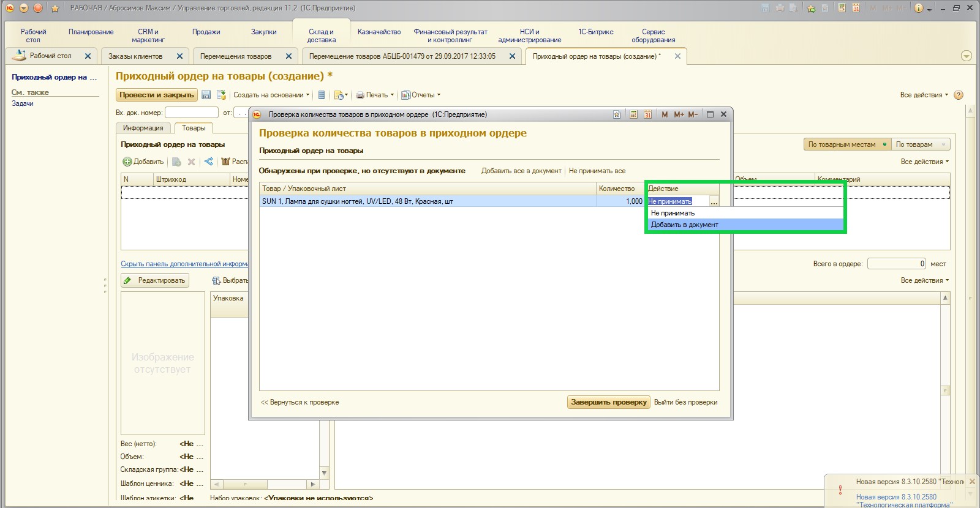The image size is (980, 508).
Task: Click the info icon in the main title bar
Action: (918, 8)
